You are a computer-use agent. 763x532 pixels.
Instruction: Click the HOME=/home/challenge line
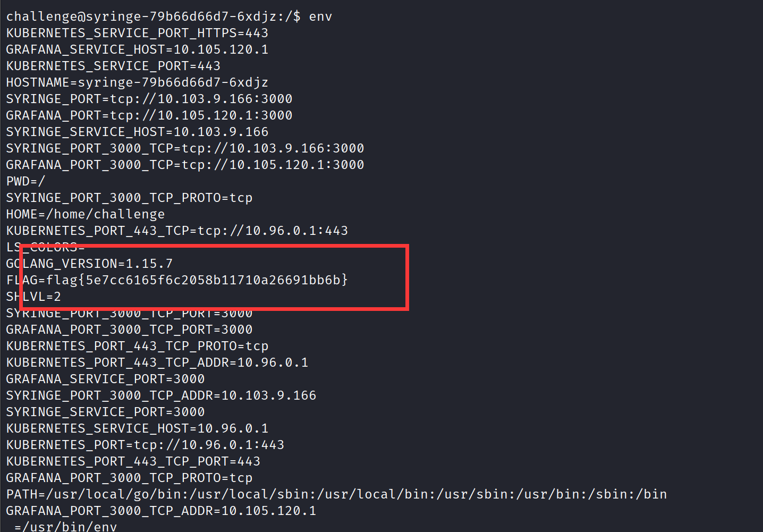[86, 214]
